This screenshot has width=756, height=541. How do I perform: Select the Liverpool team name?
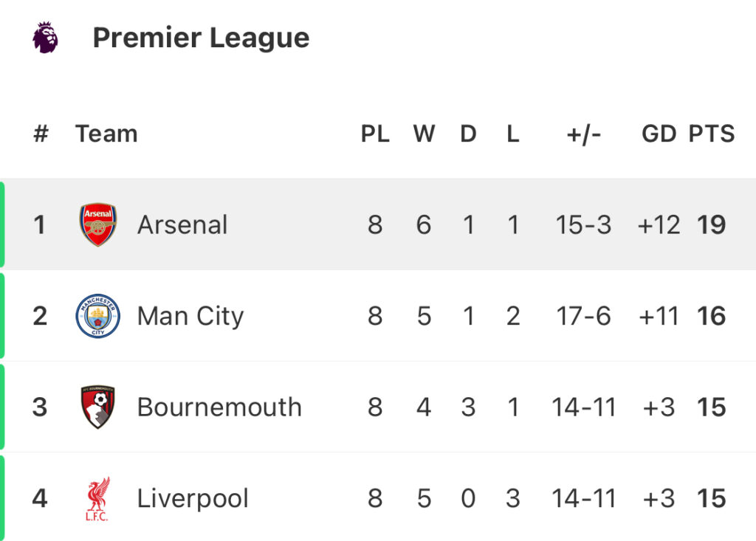click(193, 499)
